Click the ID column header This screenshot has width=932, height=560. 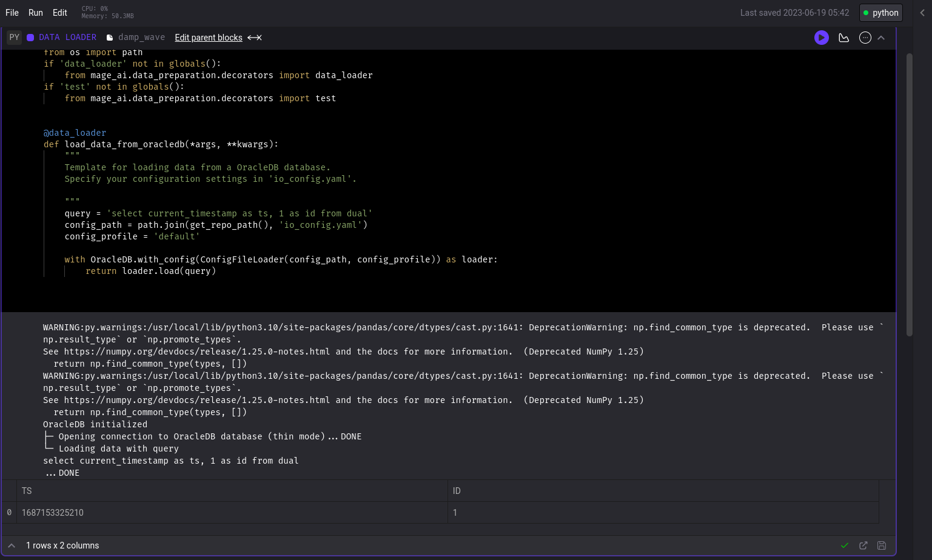(x=663, y=491)
